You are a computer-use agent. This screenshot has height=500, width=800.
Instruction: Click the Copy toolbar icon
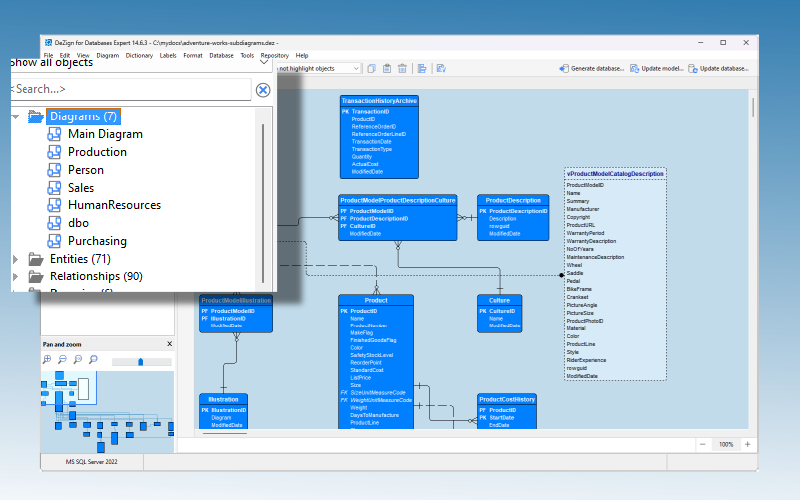click(371, 68)
